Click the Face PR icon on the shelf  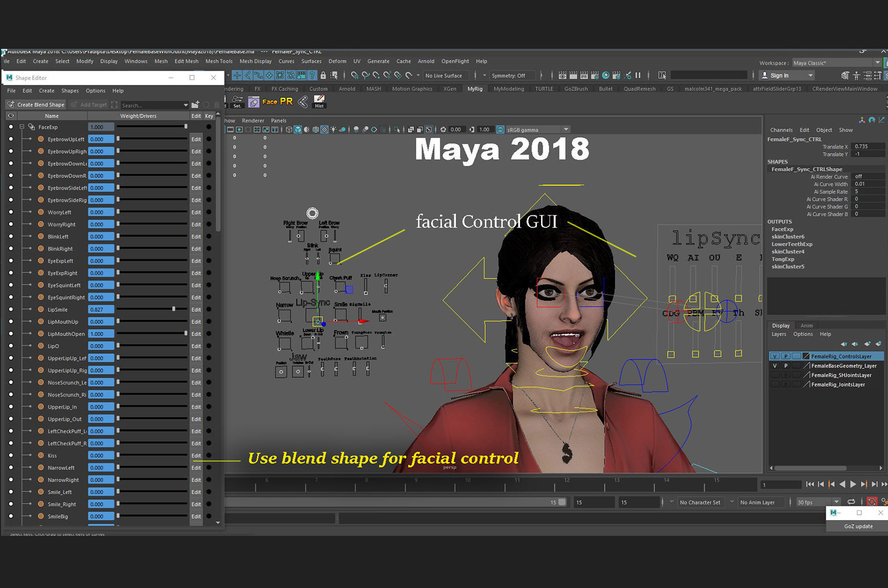coord(254,102)
